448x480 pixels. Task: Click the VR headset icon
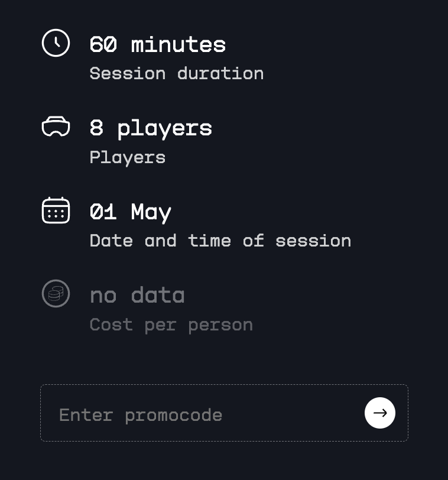click(x=56, y=127)
